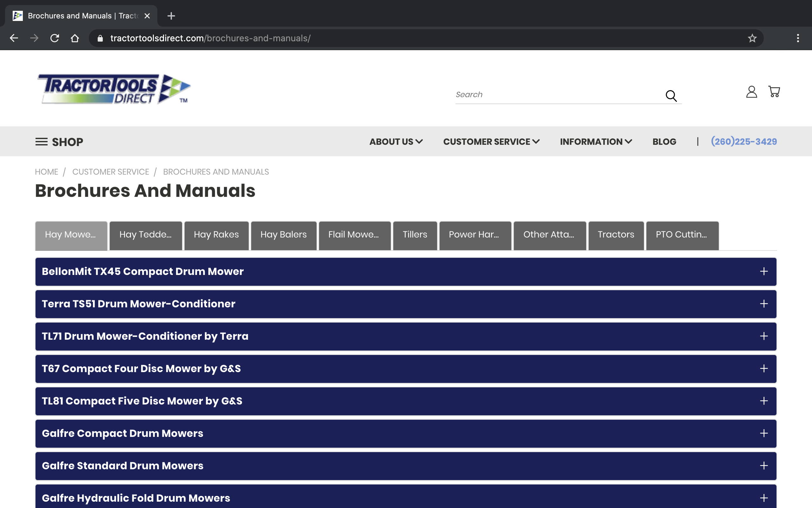
Task: Click the search magnifier icon
Action: pyautogui.click(x=671, y=96)
